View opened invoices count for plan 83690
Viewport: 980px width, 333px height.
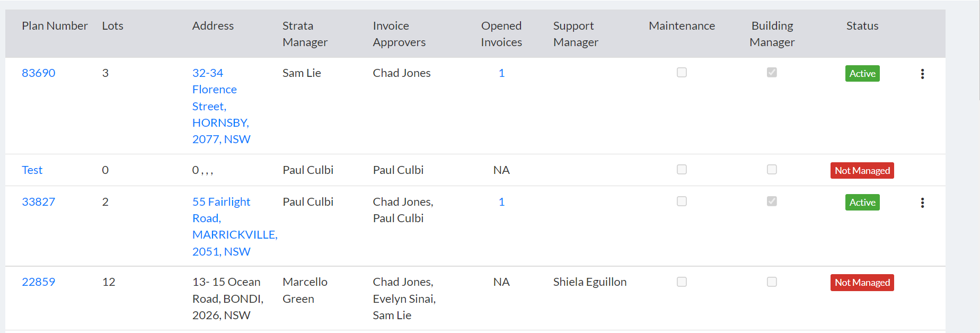coord(501,73)
